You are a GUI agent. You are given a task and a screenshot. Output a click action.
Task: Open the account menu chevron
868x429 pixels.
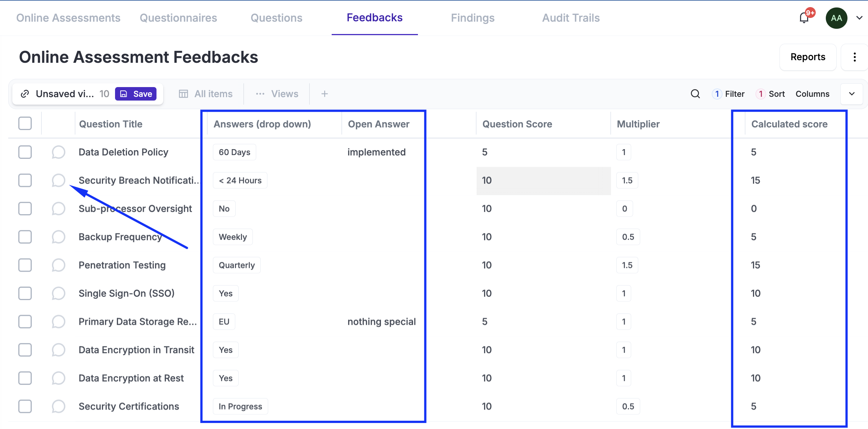(859, 18)
